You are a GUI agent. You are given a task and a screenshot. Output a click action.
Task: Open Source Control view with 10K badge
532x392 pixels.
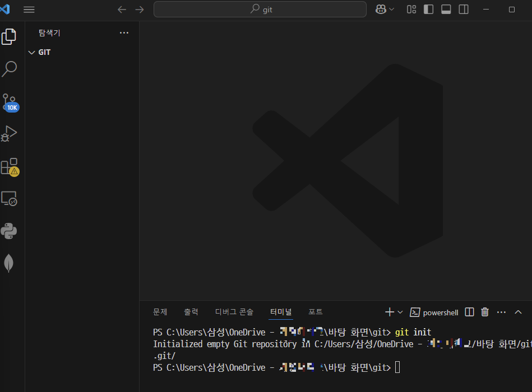tap(10, 102)
